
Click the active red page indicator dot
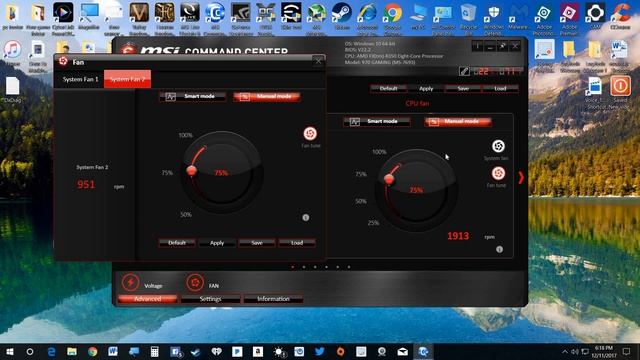(293, 267)
